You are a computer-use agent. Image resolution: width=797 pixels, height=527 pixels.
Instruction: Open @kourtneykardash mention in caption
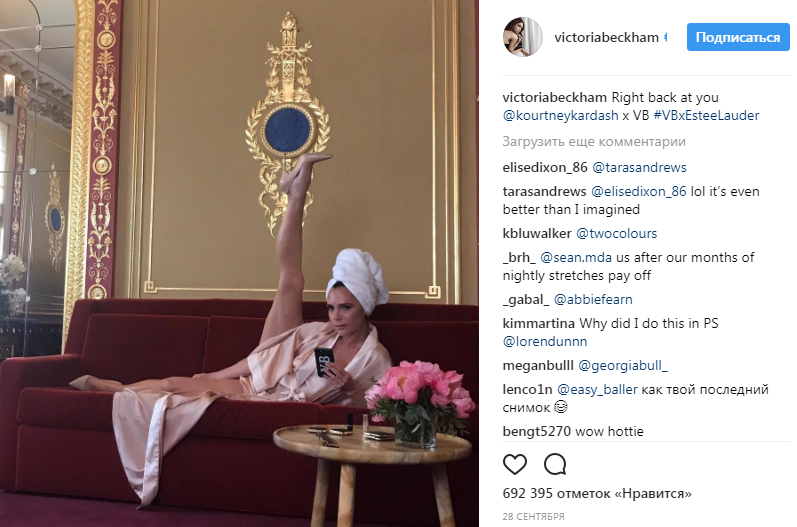pyautogui.click(x=560, y=115)
